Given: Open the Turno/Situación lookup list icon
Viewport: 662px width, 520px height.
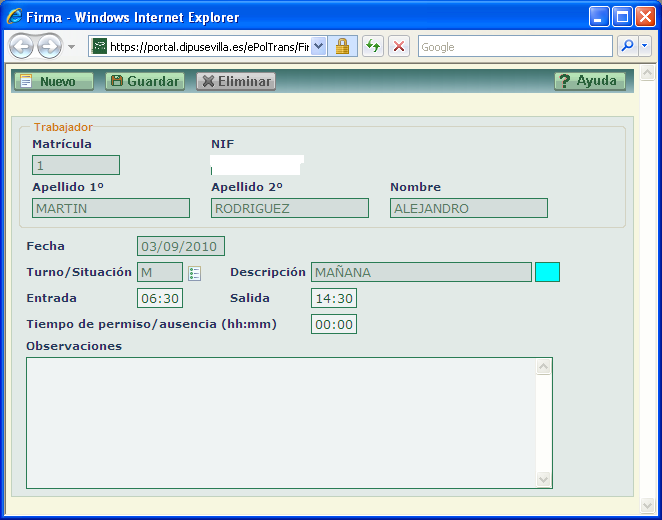Looking at the screenshot, I should click(x=195, y=273).
